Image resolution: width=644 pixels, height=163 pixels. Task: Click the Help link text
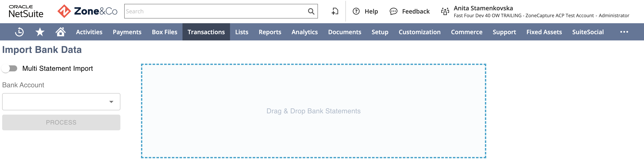coord(371,11)
